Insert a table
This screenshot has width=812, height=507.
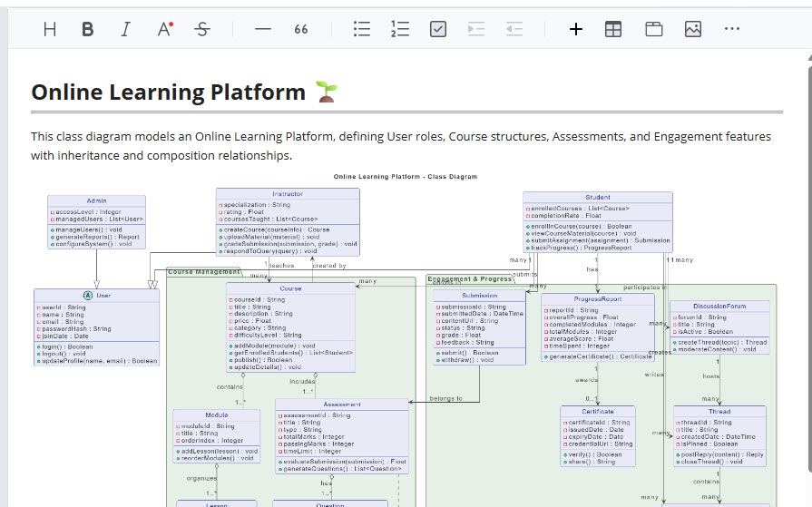(x=613, y=29)
